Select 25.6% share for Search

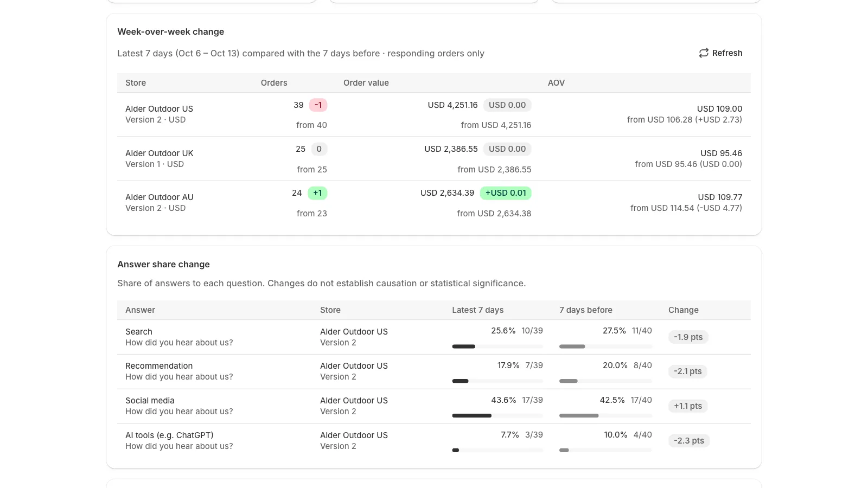pos(503,331)
